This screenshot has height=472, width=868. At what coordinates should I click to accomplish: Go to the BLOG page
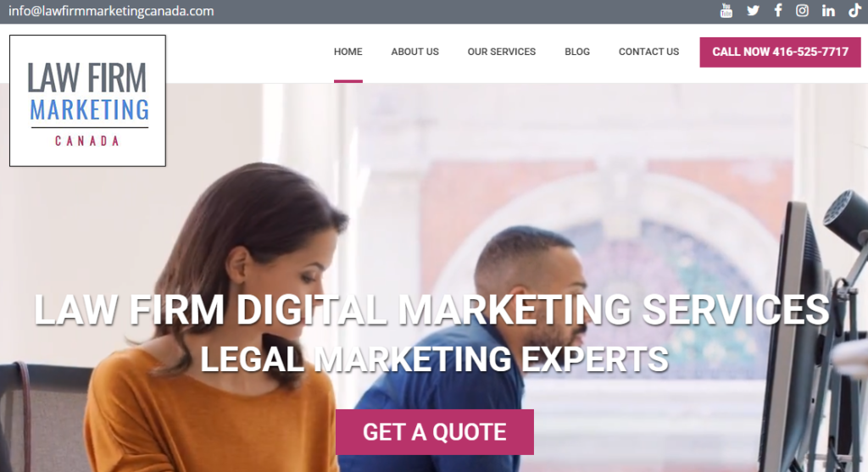[x=577, y=52]
